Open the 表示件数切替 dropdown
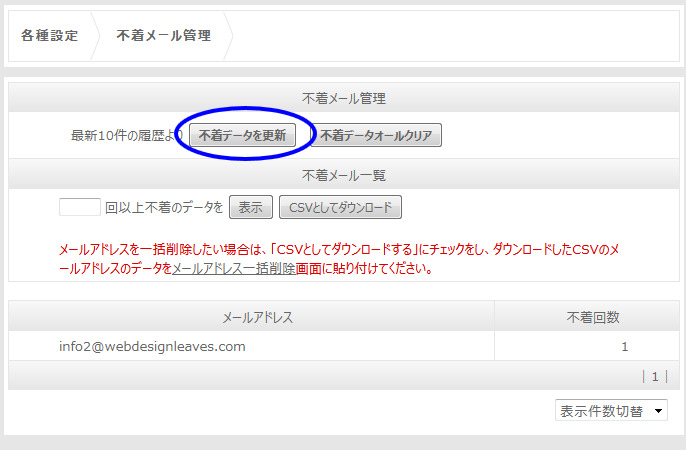Screen dimensions: 686x450 click(611, 410)
